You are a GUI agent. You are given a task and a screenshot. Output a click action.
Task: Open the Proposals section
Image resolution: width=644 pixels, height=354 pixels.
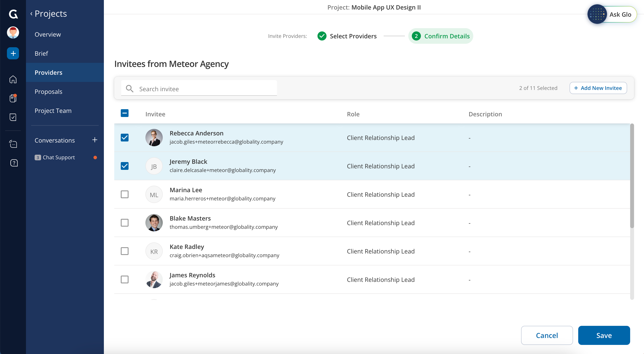click(48, 92)
